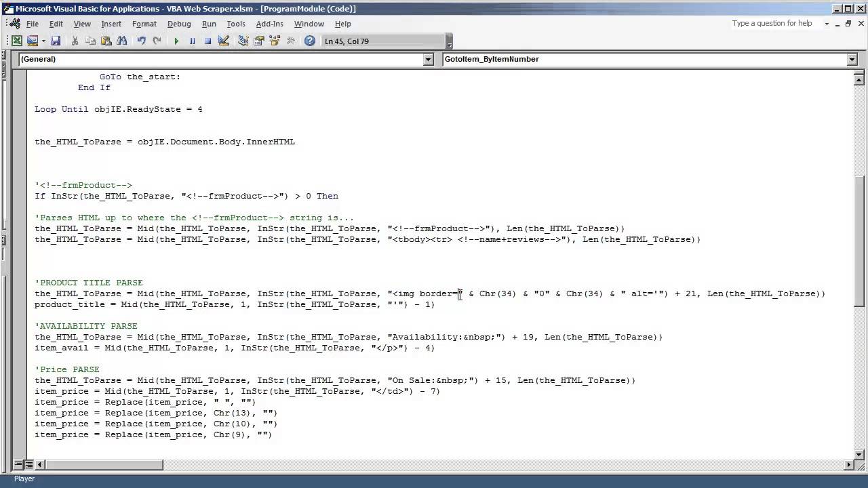Click the Copy icon in toolbar
Screen dimensions: 868x488
(91, 41)
